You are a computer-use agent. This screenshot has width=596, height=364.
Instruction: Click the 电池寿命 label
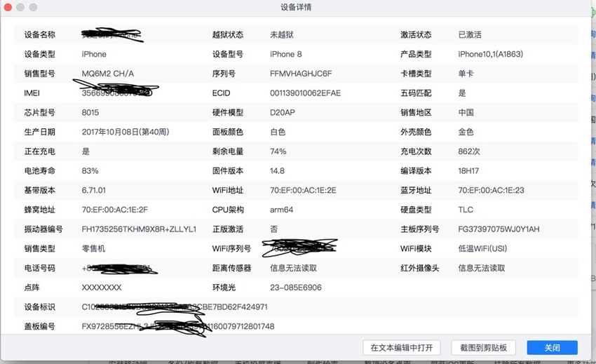[x=39, y=170]
